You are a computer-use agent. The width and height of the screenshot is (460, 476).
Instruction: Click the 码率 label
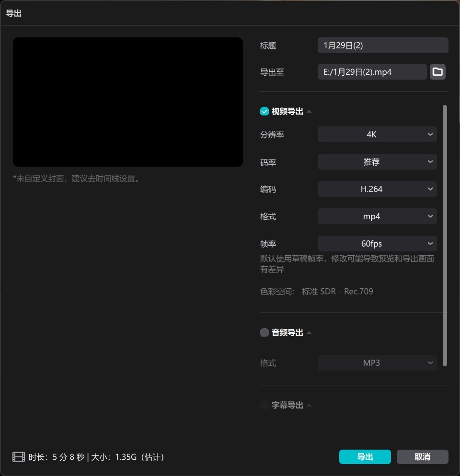tap(268, 162)
